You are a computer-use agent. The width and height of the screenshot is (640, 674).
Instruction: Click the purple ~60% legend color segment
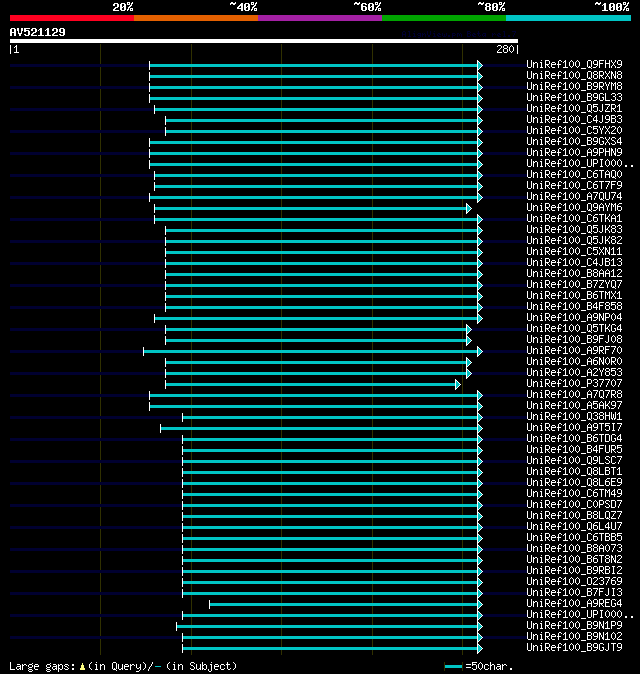click(320, 18)
